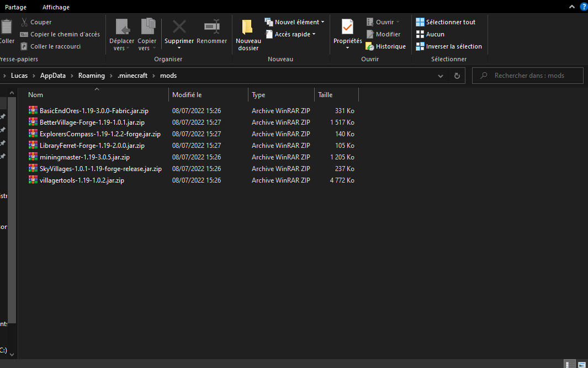Viewport: 588px width, 368px height.
Task: Expand the chevron after Roaming breadcrumb
Action: click(x=111, y=76)
